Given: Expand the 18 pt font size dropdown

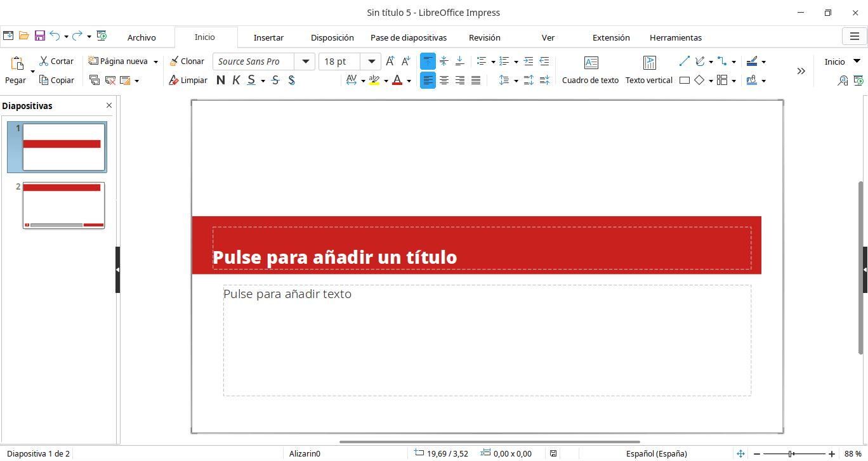Looking at the screenshot, I should point(371,62).
